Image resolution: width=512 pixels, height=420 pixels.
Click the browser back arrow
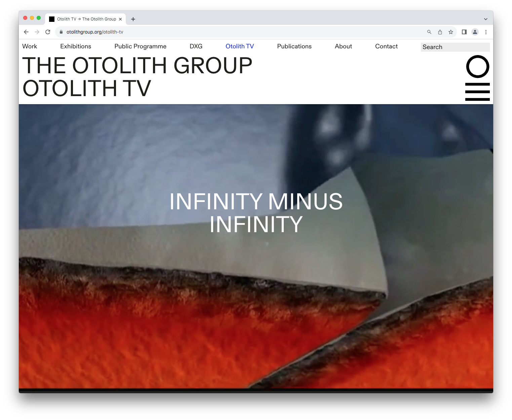pos(26,32)
